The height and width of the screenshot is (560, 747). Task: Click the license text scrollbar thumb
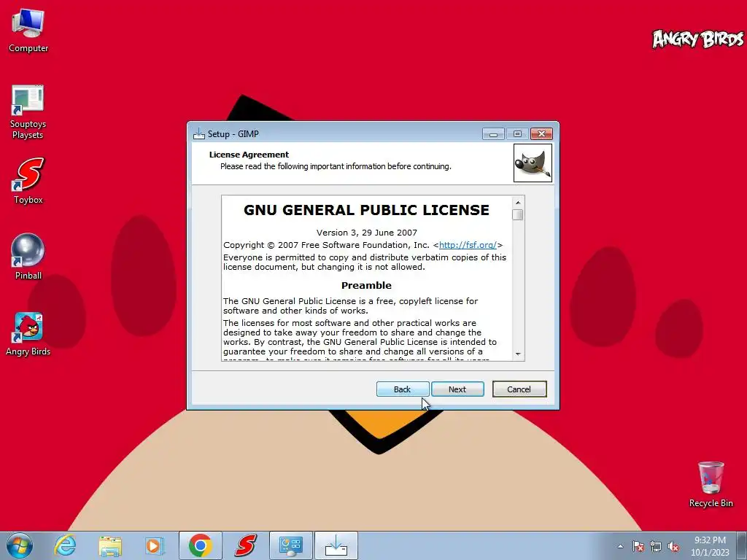(518, 215)
